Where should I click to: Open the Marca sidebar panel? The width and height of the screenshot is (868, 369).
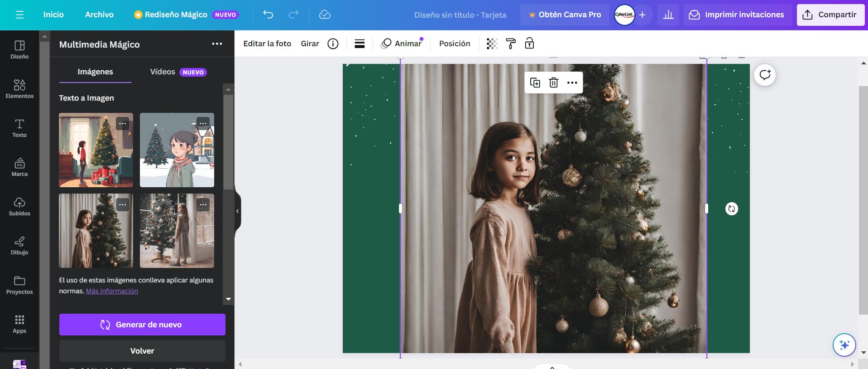click(19, 167)
